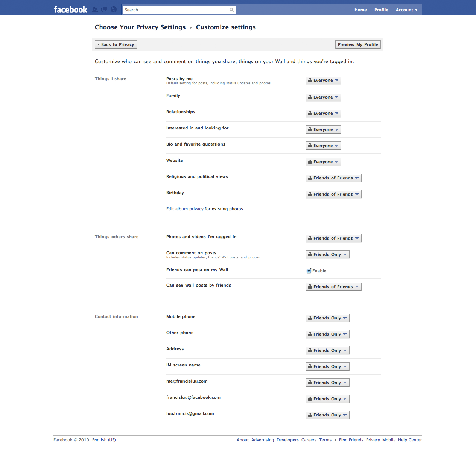Open the Advertising footer link
This screenshot has height=465, width=476.
263,440
